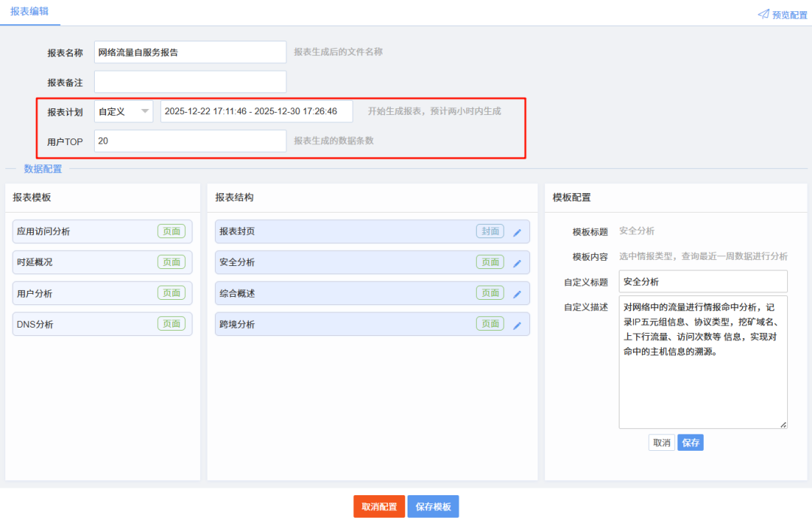Image resolution: width=812 pixels, height=523 pixels.
Task: Select the 时延概况 template item
Action: pyautogui.click(x=102, y=262)
